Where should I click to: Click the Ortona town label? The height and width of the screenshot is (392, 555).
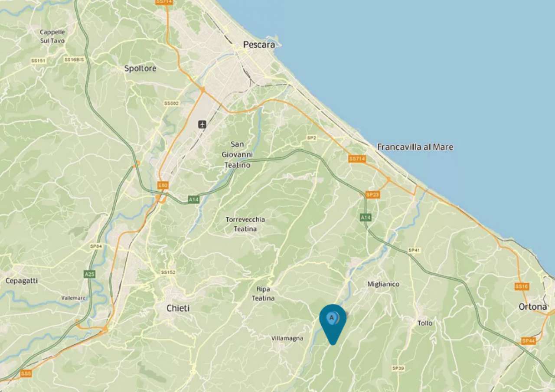pyautogui.click(x=533, y=307)
